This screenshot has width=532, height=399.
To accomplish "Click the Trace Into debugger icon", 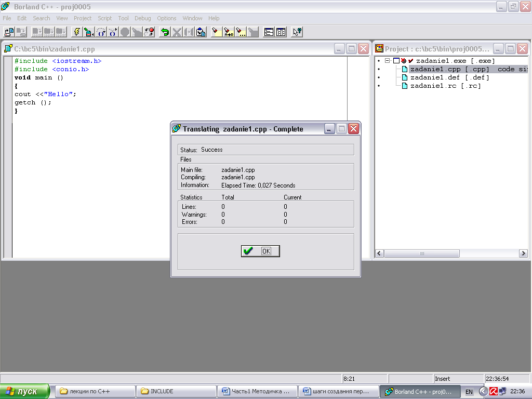I will (113, 32).
